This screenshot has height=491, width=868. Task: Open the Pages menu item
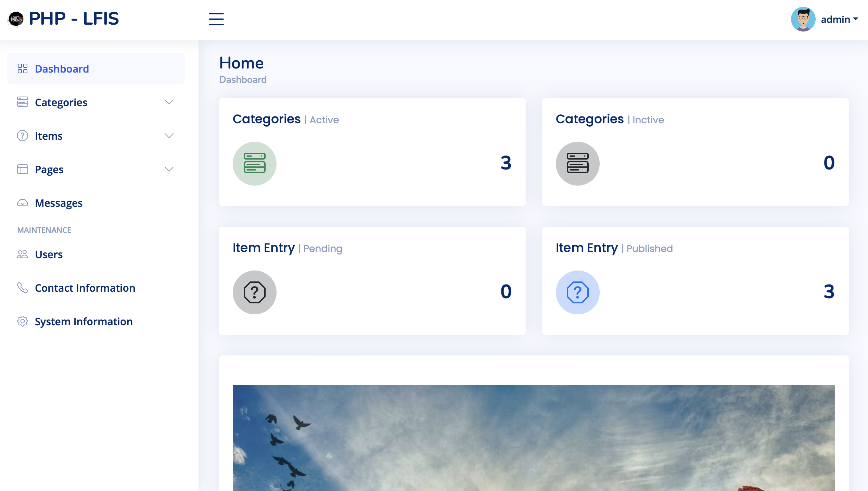[96, 169]
